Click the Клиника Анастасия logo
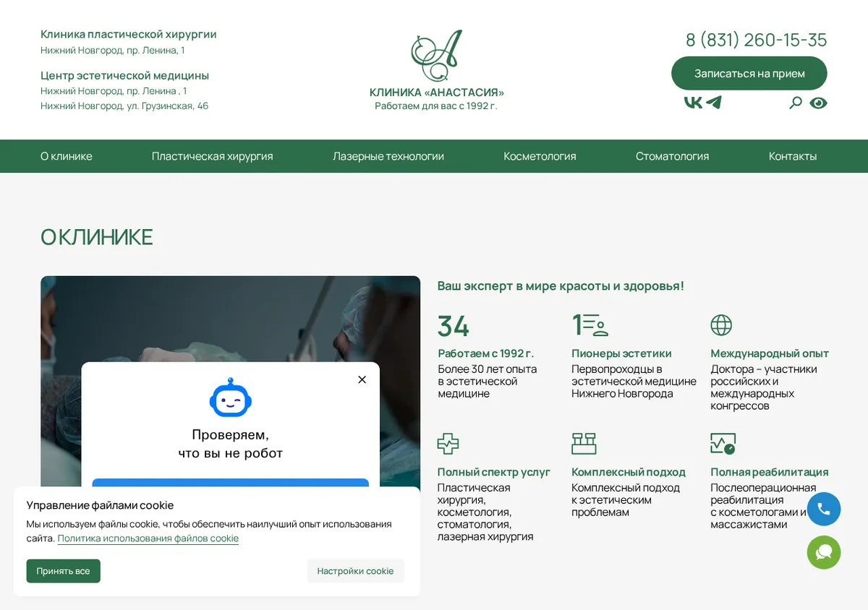This screenshot has height=610, width=868. (436, 70)
